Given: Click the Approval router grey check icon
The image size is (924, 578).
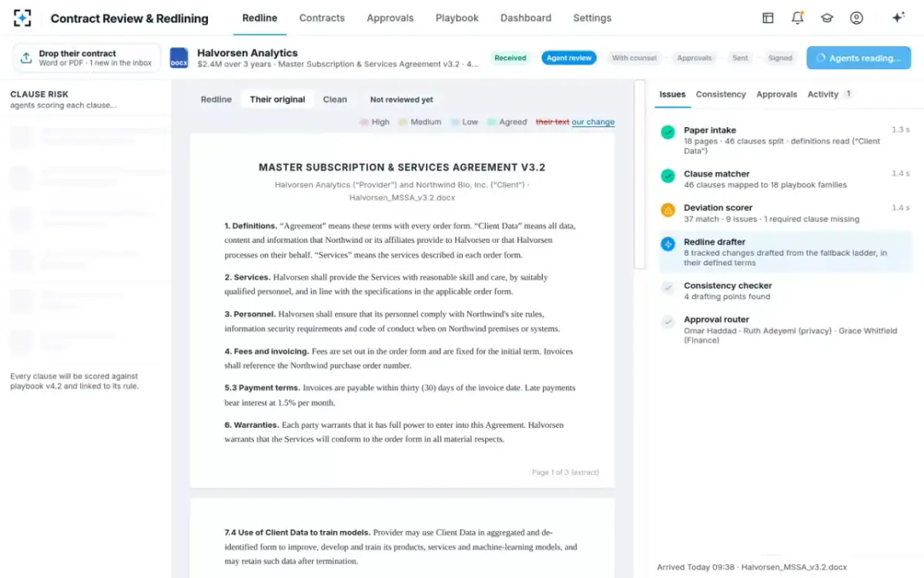Looking at the screenshot, I should pos(668,321).
